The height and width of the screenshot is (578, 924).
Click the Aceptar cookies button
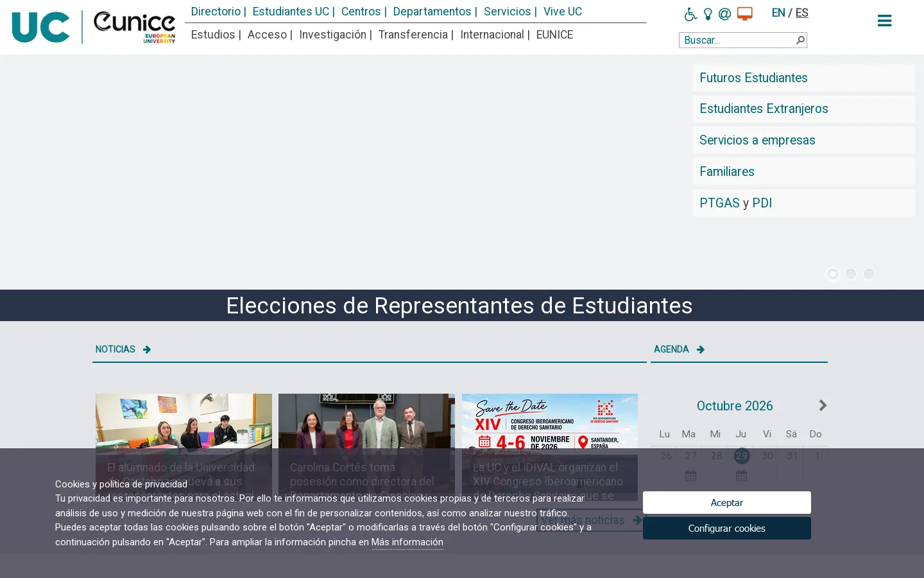point(726,503)
